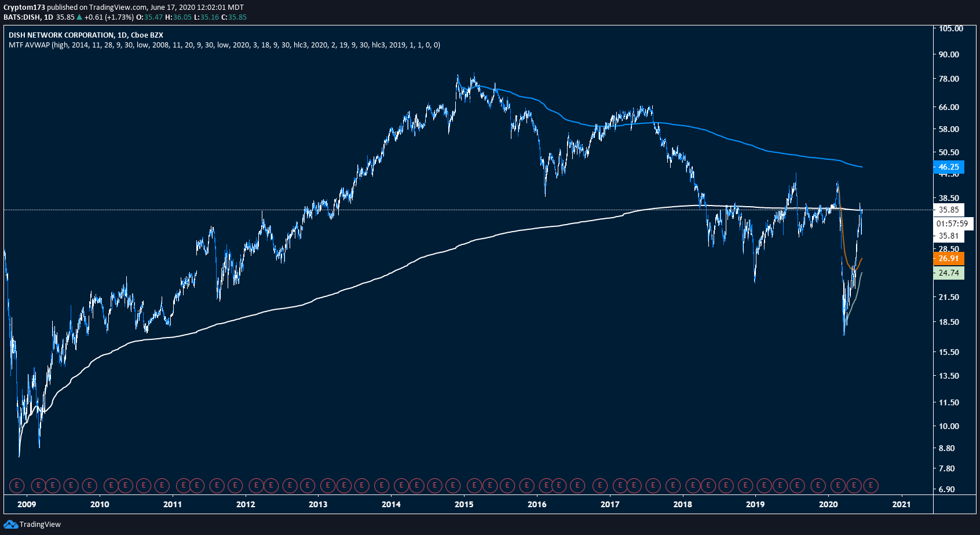Screen dimensions: 980x535
Task: Click the TradingView wordmark at bottom left
Action: (40, 525)
